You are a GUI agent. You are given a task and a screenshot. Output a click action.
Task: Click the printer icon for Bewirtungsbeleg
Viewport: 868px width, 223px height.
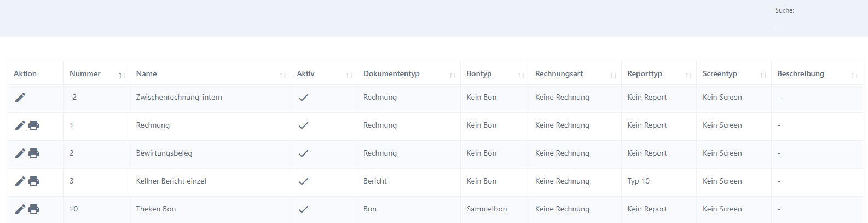tap(33, 153)
